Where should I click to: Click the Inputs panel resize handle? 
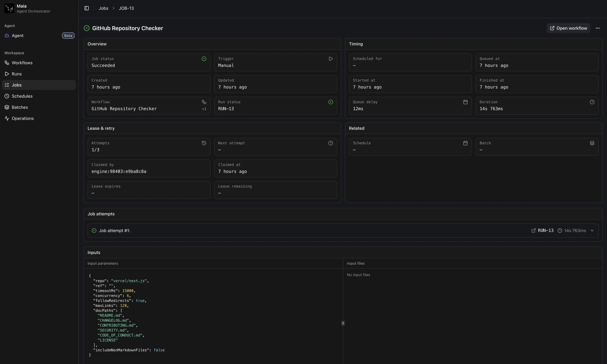(343, 323)
